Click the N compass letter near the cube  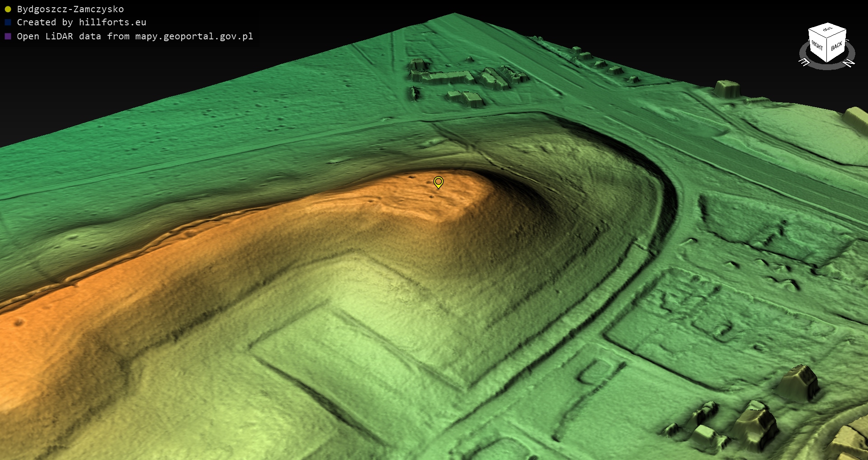tap(849, 63)
